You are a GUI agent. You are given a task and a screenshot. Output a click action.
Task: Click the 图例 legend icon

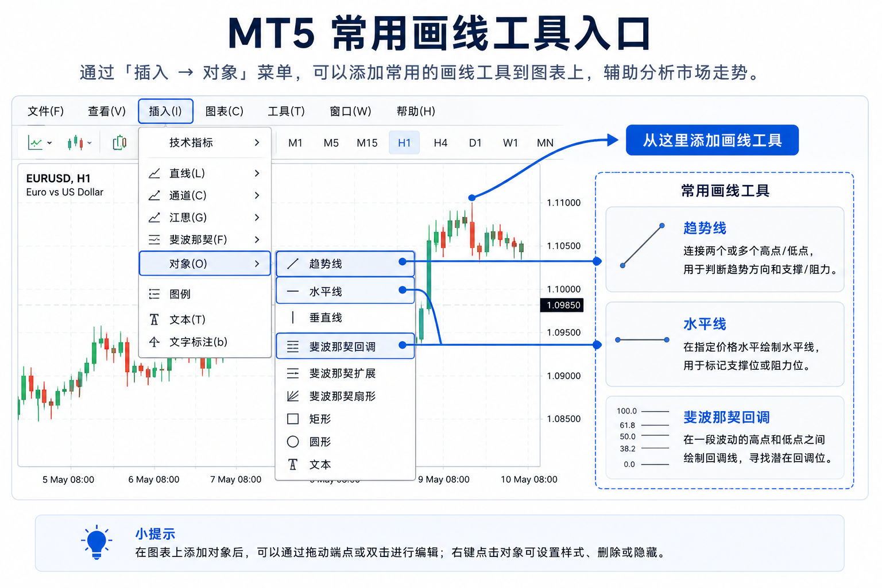[x=154, y=294]
